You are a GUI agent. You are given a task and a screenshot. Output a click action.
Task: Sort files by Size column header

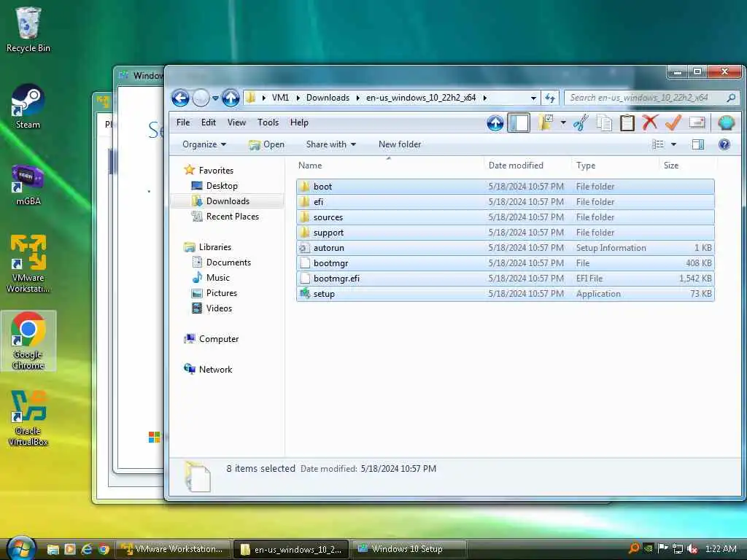click(x=671, y=166)
